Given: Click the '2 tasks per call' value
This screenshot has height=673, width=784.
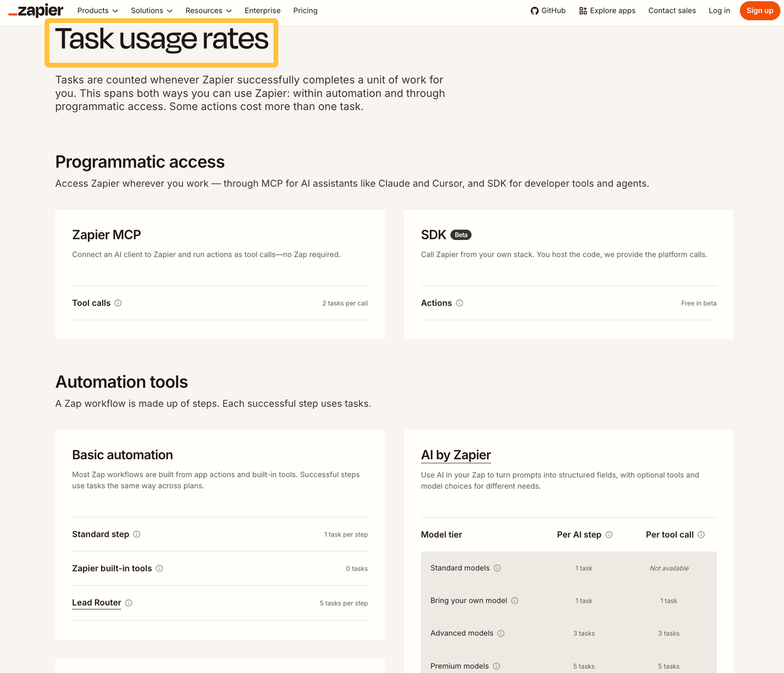Looking at the screenshot, I should click(x=345, y=303).
